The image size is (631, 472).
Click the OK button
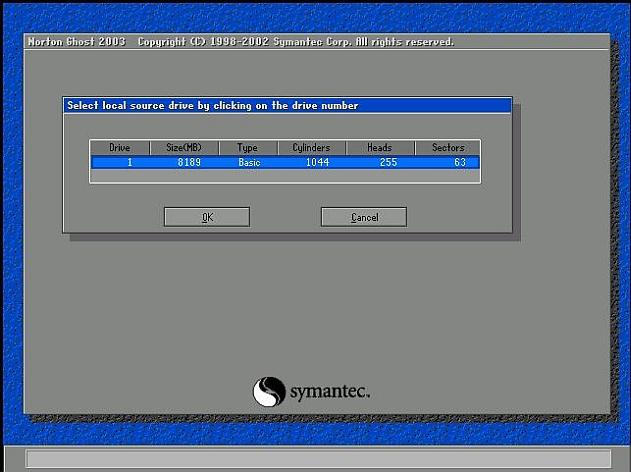click(207, 217)
